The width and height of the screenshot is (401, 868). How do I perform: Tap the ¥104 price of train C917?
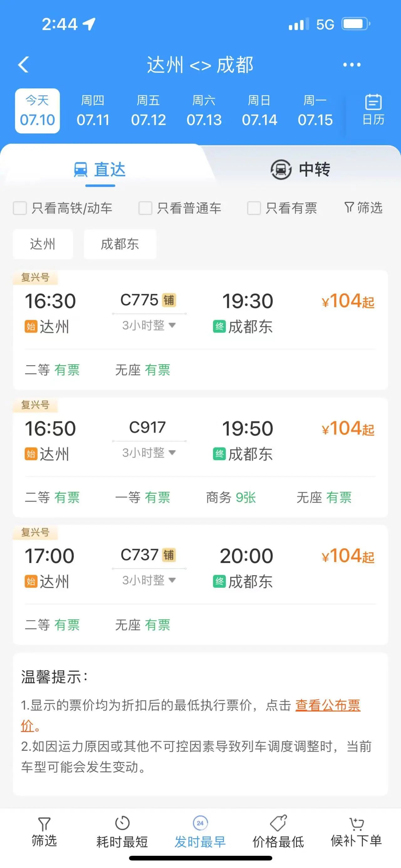point(348,429)
